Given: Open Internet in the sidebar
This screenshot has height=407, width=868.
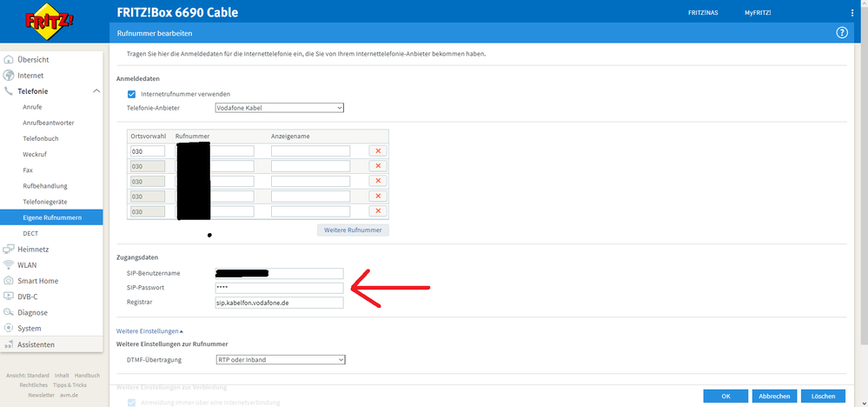Looking at the screenshot, I should click(30, 76).
